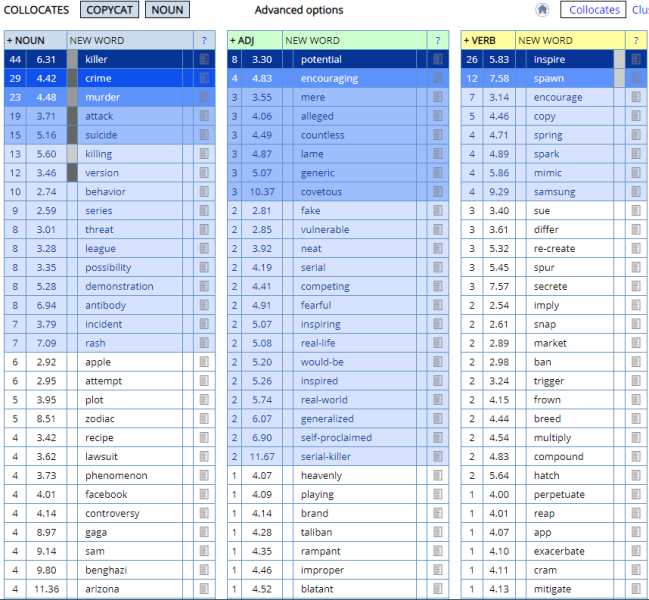Select the verb re-create
649x600 pixels.
[554, 248]
